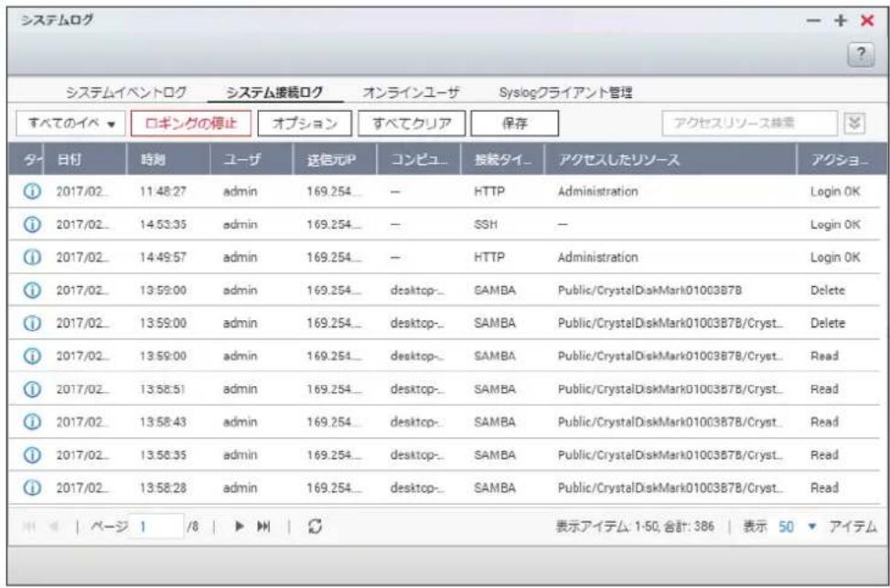Open オンラインユーザ tab

[411, 92]
